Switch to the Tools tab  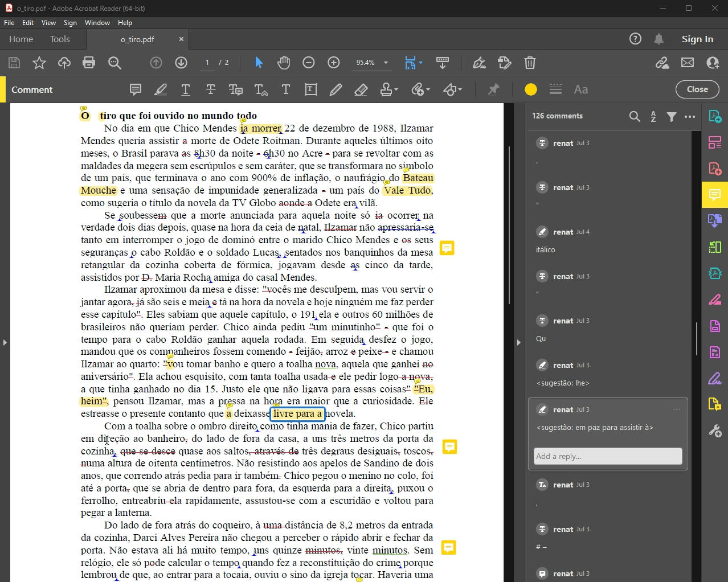coord(60,39)
